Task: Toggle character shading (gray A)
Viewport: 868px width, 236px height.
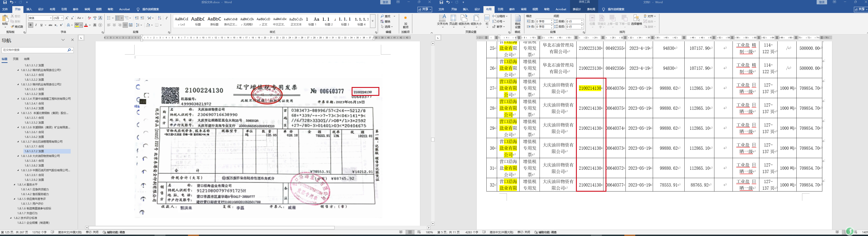Action: pyautogui.click(x=95, y=25)
